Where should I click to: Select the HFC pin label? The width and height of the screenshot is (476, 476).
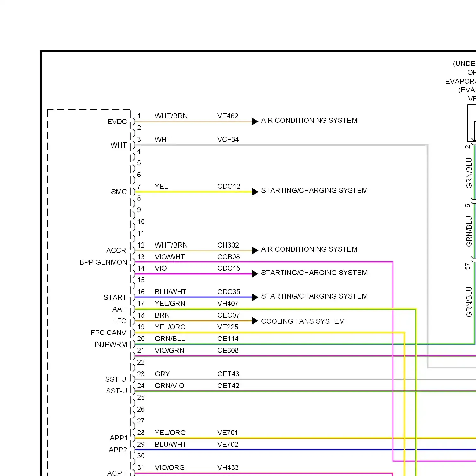click(119, 321)
